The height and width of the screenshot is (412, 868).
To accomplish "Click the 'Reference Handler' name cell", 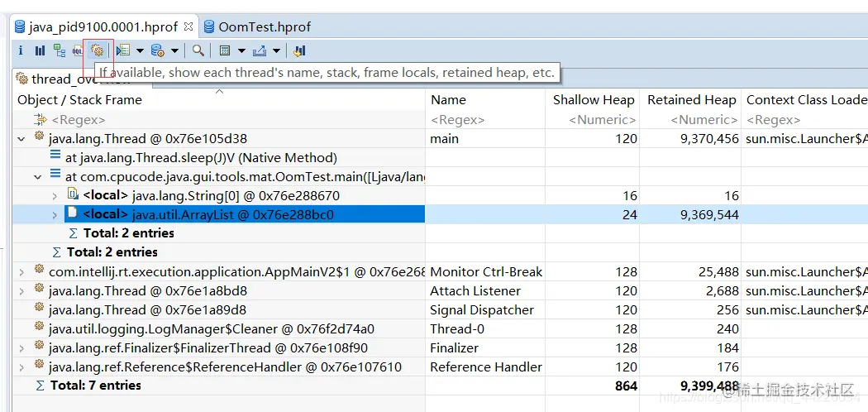I will click(x=486, y=366).
